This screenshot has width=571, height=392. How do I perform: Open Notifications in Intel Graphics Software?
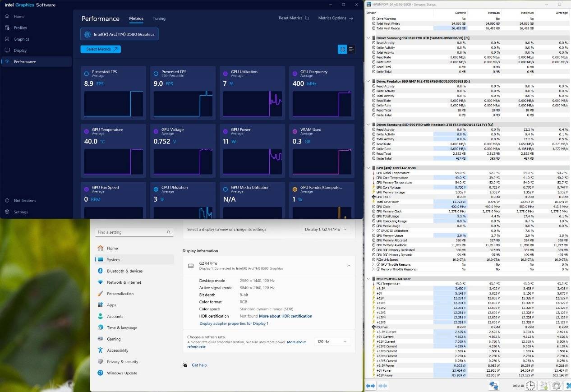[x=24, y=201]
